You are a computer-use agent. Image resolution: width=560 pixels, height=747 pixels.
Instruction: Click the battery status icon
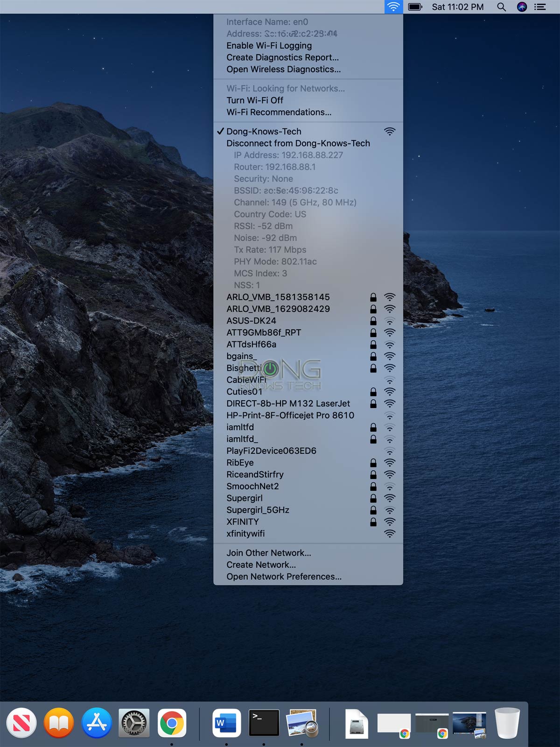tap(415, 7)
